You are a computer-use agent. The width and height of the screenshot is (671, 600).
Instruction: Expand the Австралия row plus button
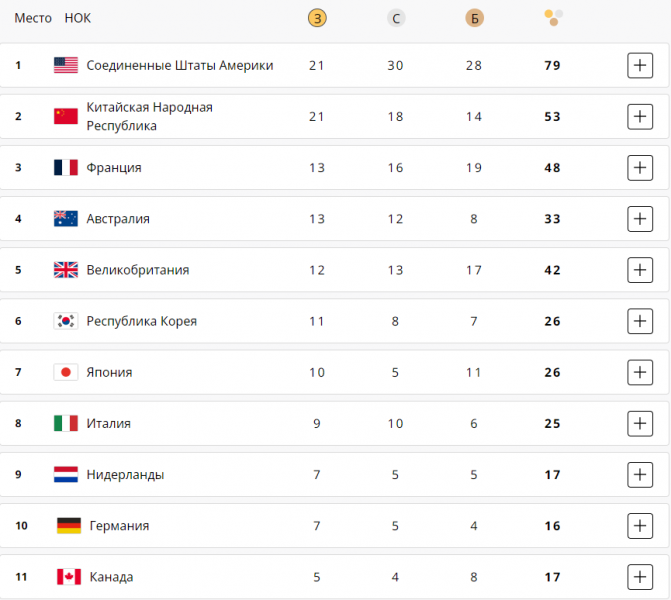[640, 219]
